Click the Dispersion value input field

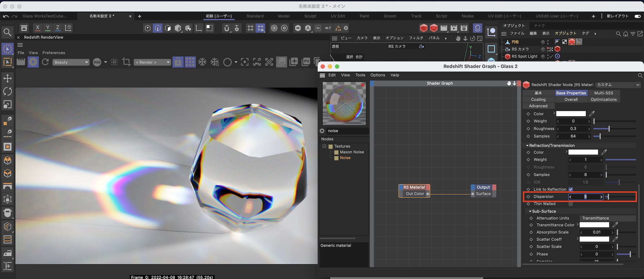tap(585, 197)
